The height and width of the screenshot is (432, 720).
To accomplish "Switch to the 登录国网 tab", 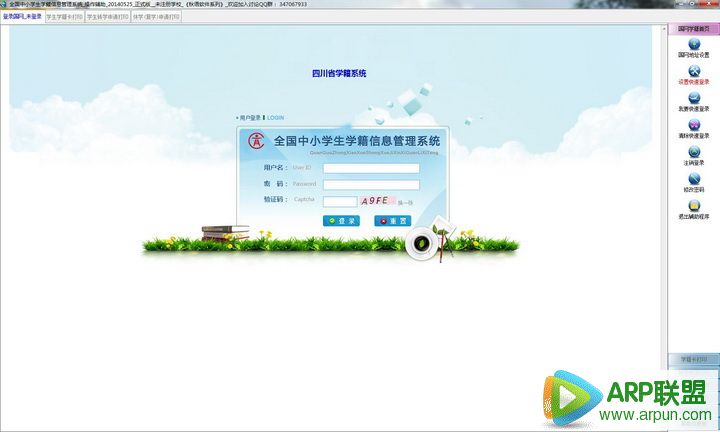I will point(22,17).
